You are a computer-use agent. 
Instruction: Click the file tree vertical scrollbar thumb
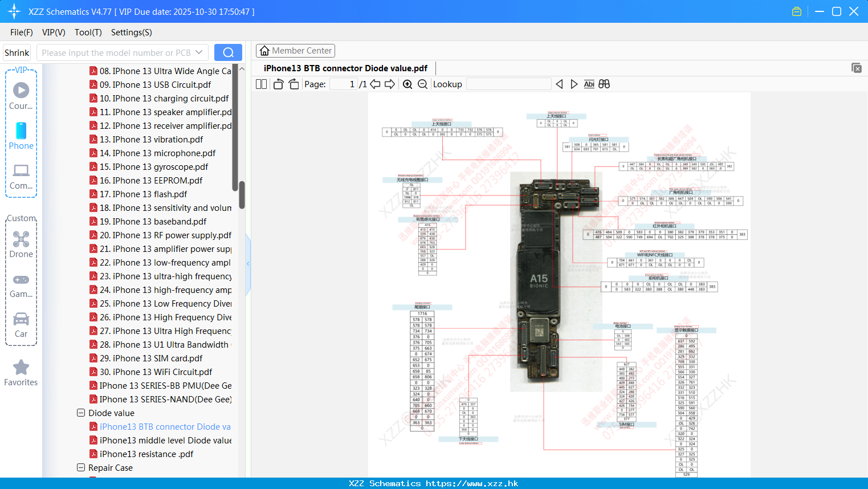click(x=242, y=195)
